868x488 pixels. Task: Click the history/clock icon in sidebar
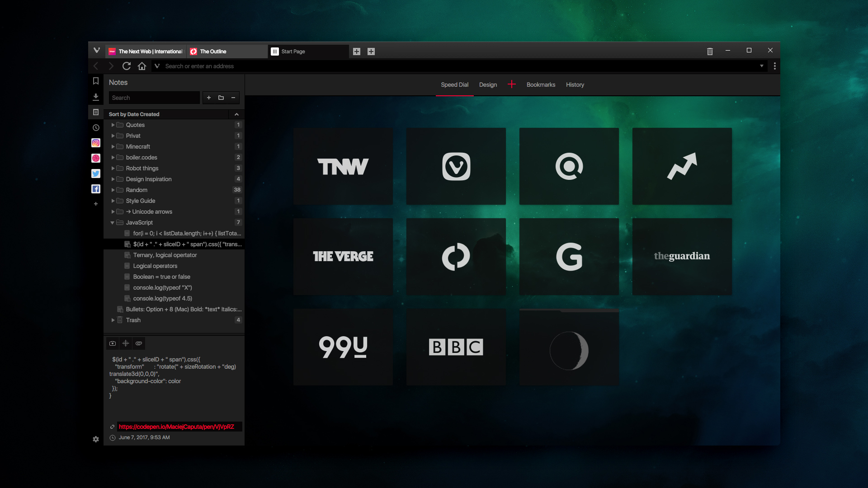[x=95, y=127]
